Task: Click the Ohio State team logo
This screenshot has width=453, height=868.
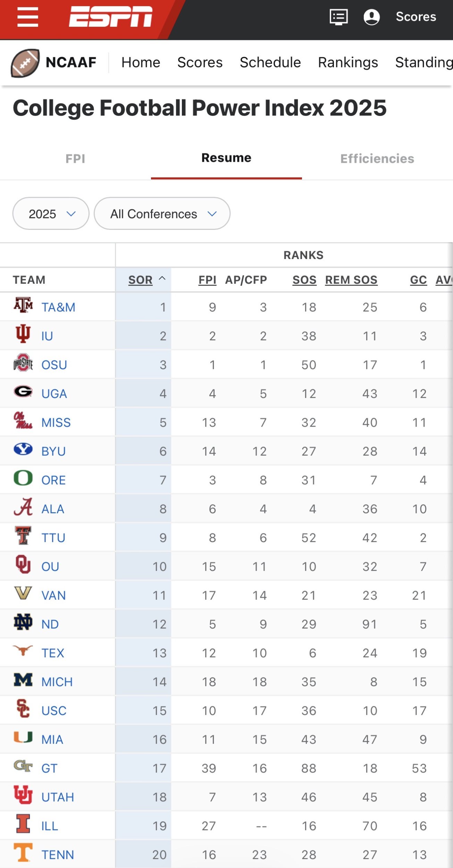Action: pos(23,363)
